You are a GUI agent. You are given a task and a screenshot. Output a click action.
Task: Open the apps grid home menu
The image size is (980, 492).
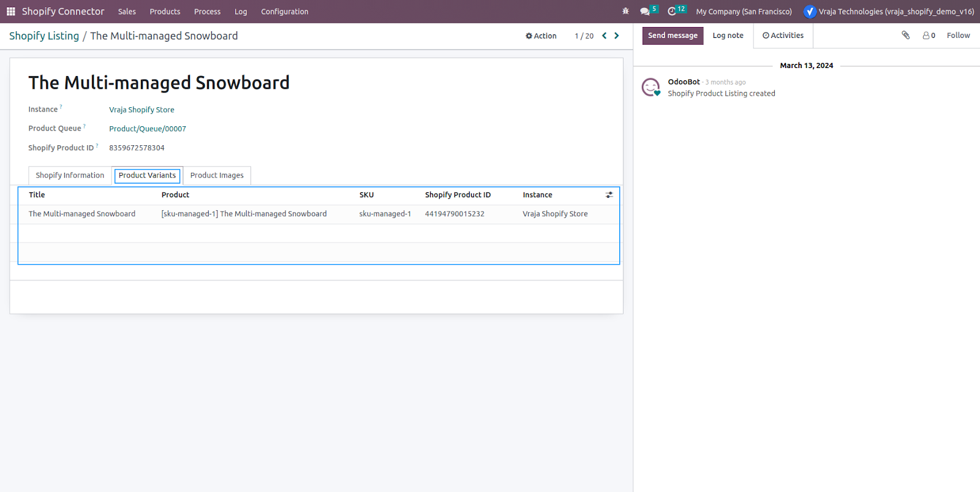click(x=10, y=12)
